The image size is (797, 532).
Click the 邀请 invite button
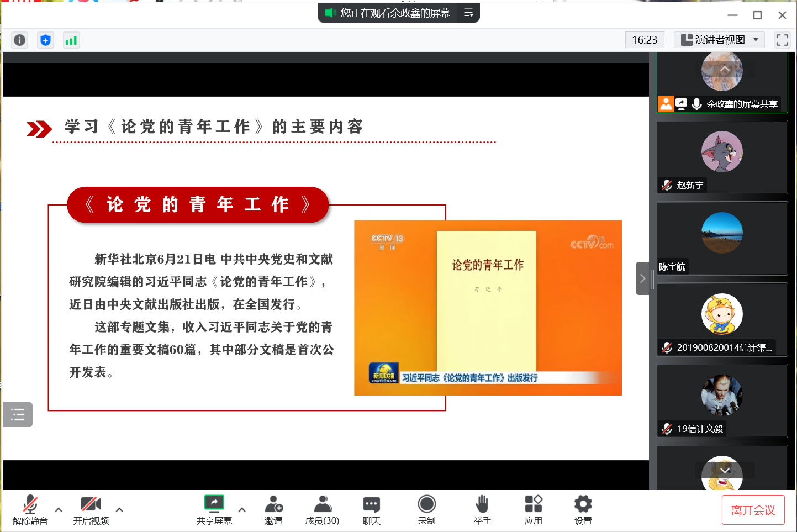point(273,510)
